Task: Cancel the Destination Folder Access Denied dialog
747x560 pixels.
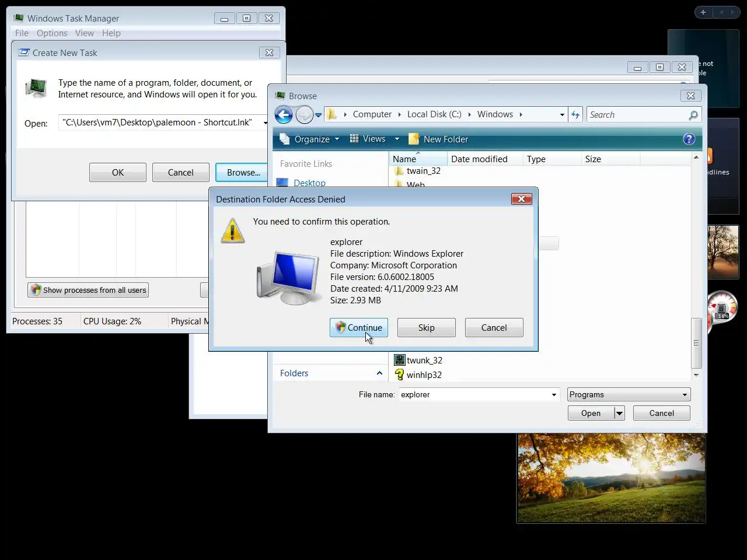Action: pyautogui.click(x=494, y=328)
